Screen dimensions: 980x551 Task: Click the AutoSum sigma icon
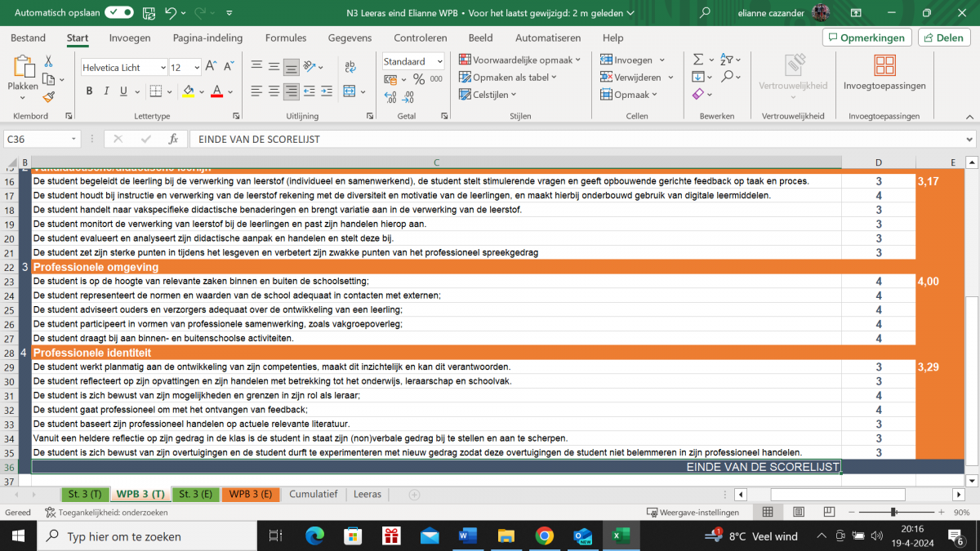pyautogui.click(x=698, y=60)
